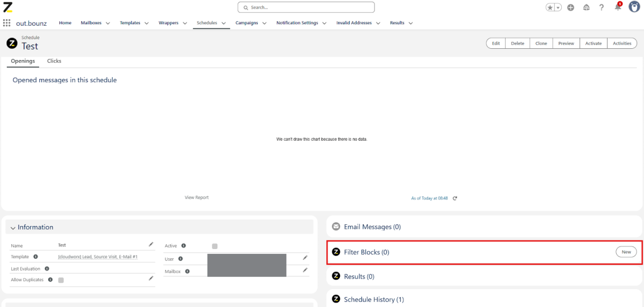The image size is (644, 307).
Task: Click the Results related list Z icon
Action: [x=336, y=276]
